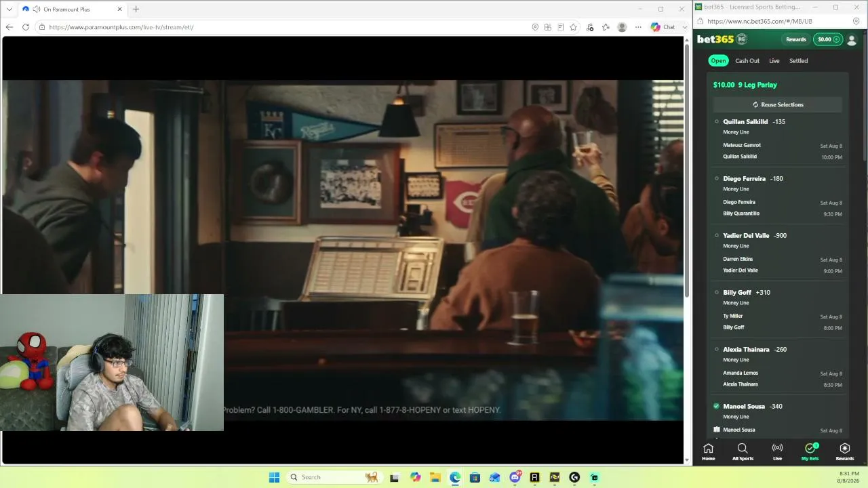Viewport: 868px width, 488px height.
Task: Click the taskbar Search box
Action: coord(334,477)
